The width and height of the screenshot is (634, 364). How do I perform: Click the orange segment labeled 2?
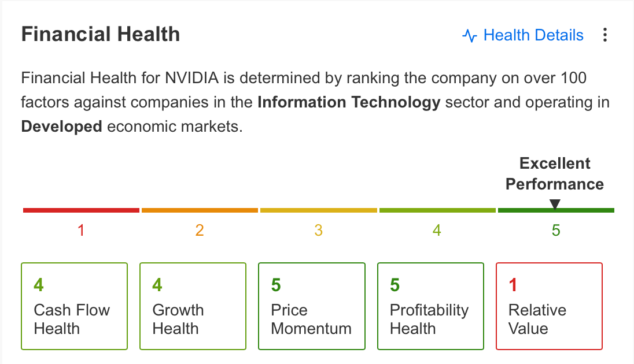pyautogui.click(x=200, y=210)
